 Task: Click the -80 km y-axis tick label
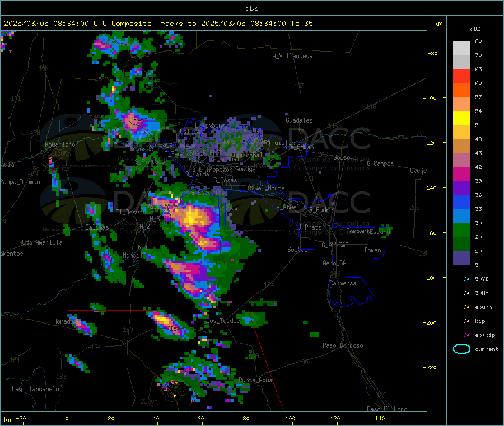(x=433, y=53)
